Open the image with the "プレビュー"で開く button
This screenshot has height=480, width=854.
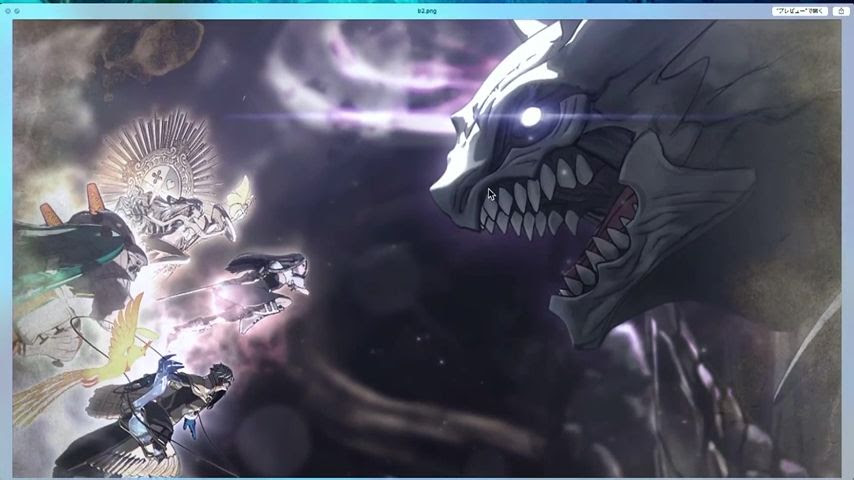pos(800,11)
